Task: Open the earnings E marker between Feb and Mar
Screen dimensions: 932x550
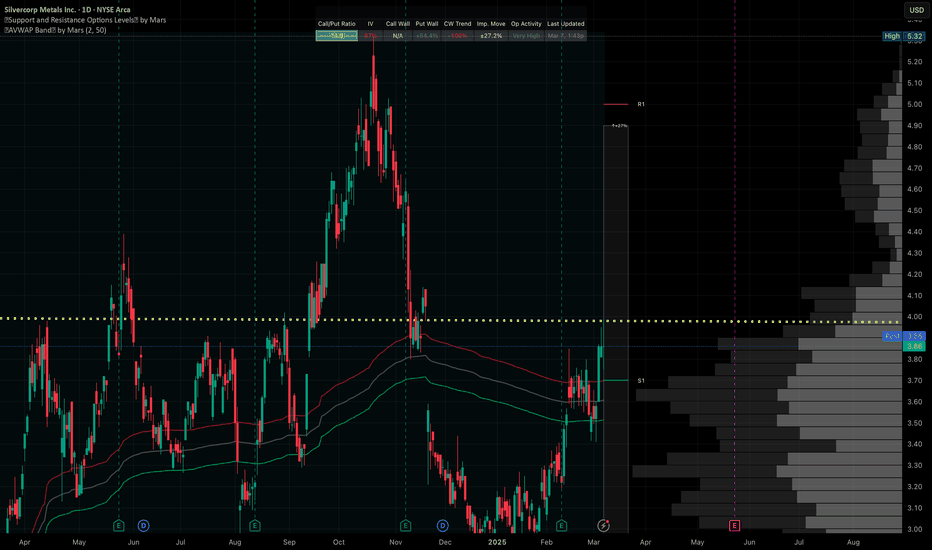Action: point(561,526)
